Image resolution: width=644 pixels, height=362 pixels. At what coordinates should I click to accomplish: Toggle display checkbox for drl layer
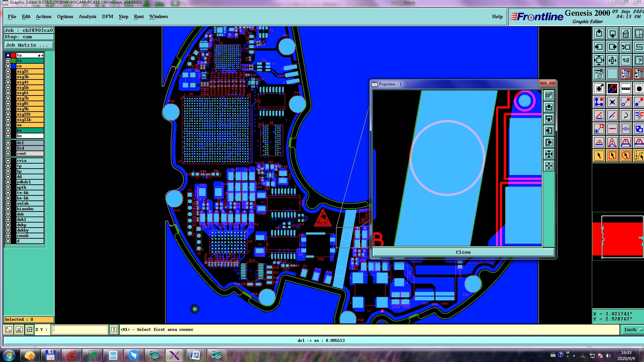pyautogui.click(x=8, y=143)
